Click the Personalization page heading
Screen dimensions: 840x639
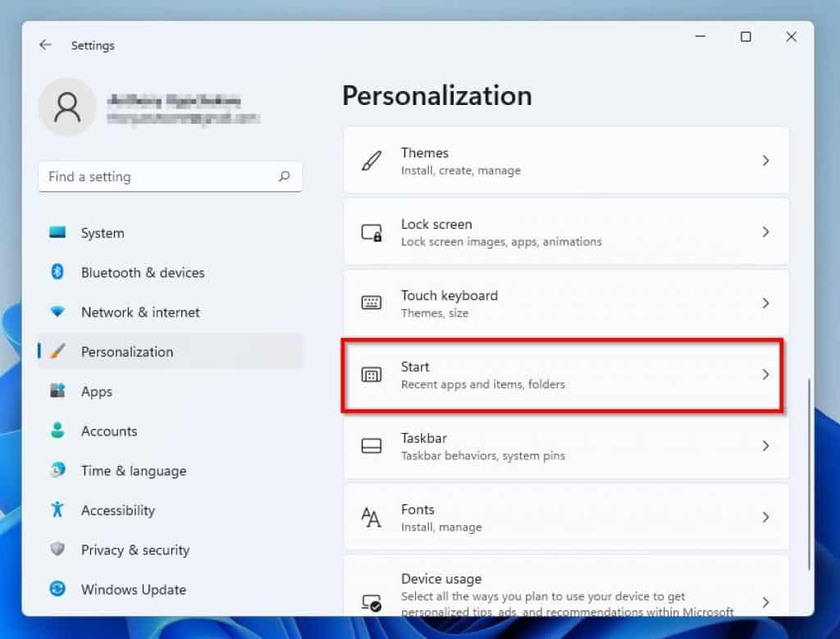click(x=436, y=97)
